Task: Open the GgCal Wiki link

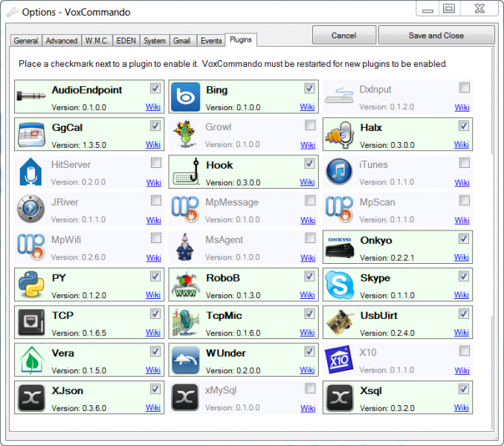Action: (x=153, y=144)
